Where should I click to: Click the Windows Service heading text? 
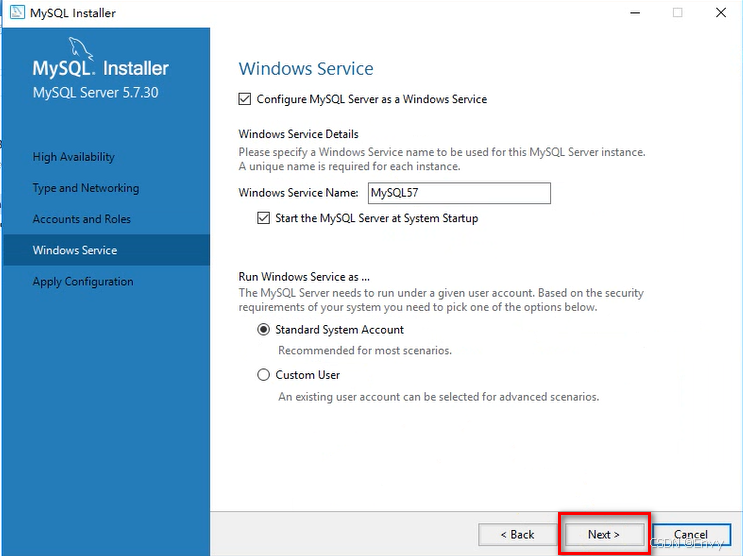[x=306, y=69]
